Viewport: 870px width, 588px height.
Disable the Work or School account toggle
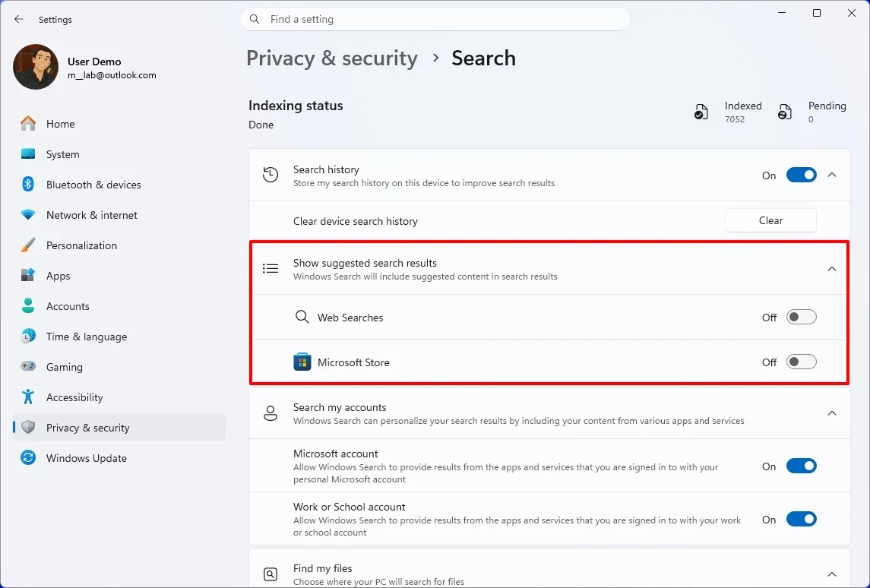(801, 519)
